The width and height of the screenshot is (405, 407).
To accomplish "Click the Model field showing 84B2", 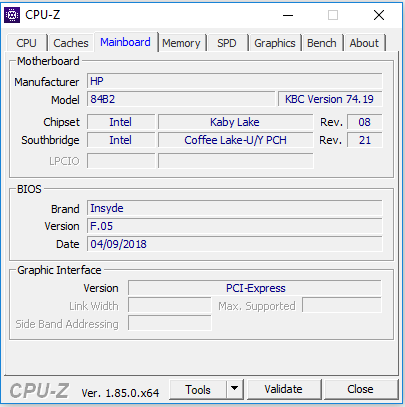I will pyautogui.click(x=181, y=99).
